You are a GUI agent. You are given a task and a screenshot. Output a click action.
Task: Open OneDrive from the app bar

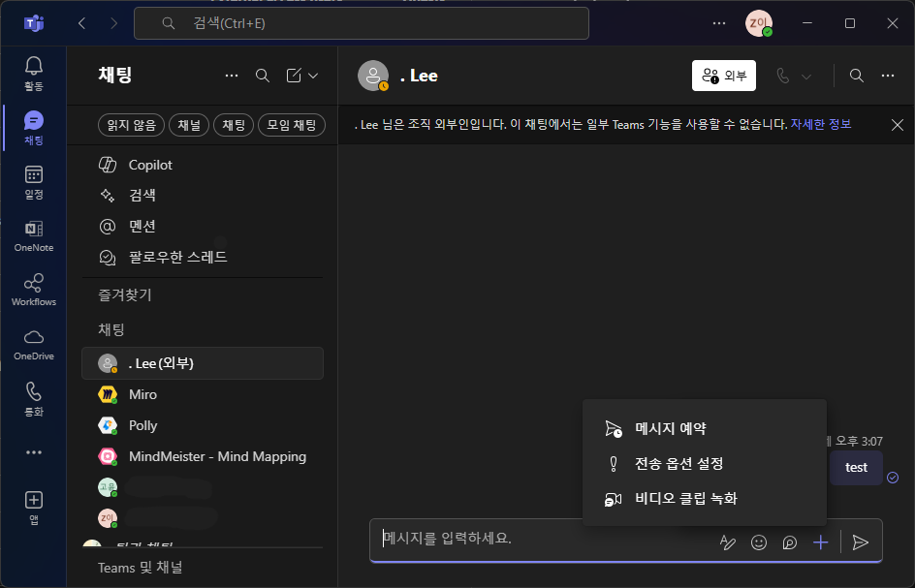(x=33, y=344)
